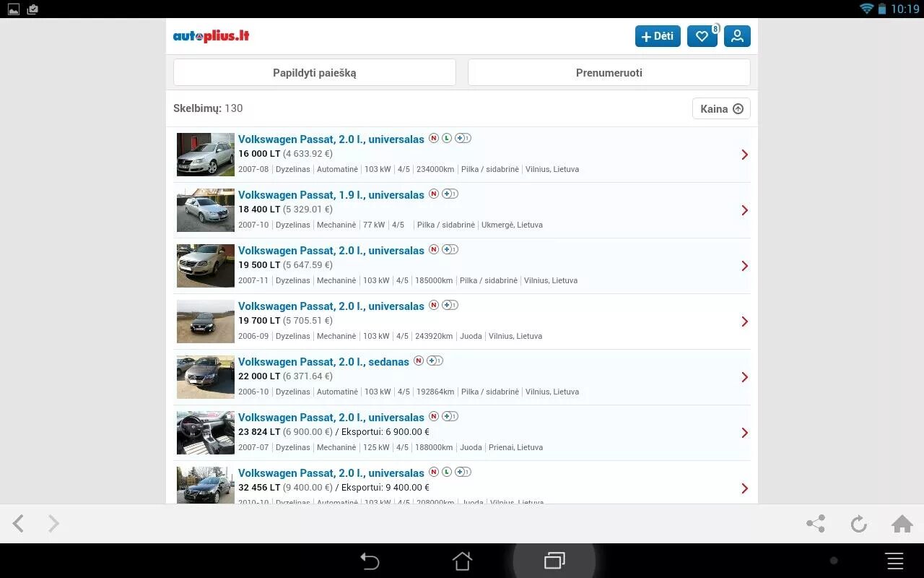Tap the Android back navigation button

[370, 561]
